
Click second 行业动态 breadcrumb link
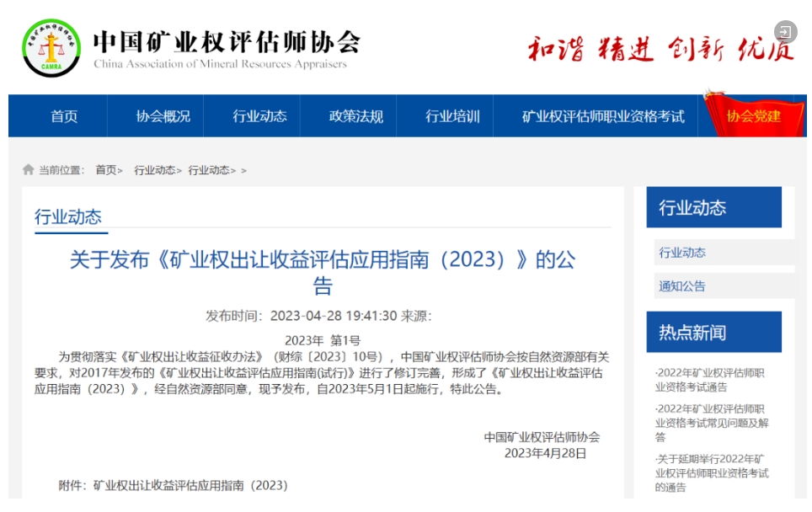pyautogui.click(x=208, y=170)
